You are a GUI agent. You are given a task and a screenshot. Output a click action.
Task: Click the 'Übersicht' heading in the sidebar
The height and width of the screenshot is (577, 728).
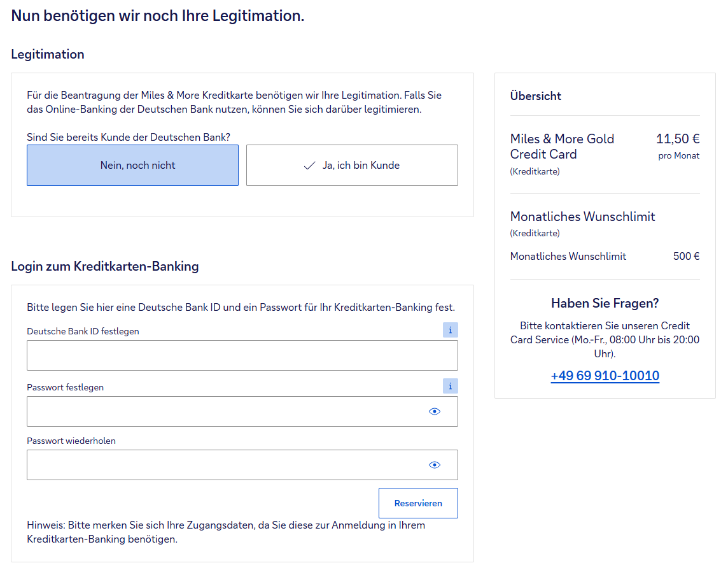536,96
